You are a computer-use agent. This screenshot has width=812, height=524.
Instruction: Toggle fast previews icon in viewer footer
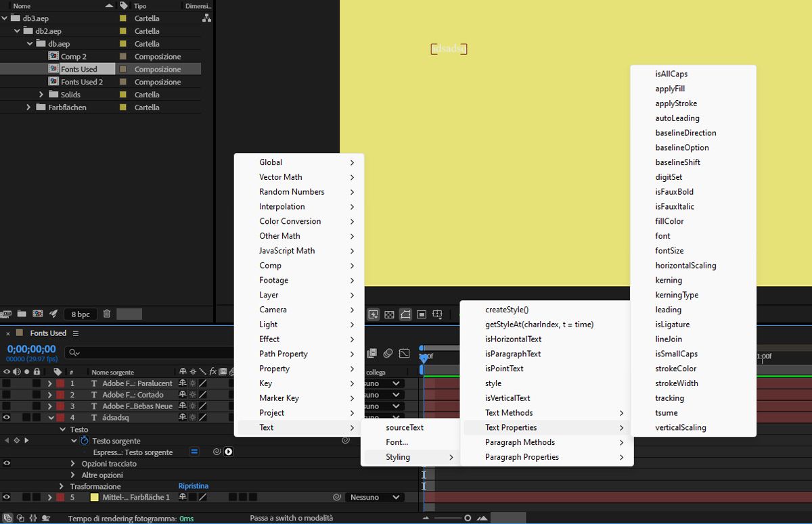374,314
